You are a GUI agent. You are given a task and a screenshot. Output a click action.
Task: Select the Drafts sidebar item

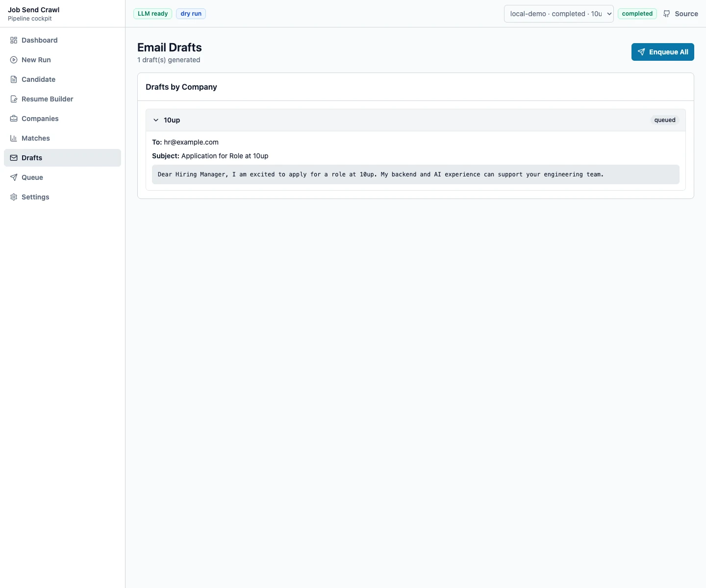click(62, 158)
